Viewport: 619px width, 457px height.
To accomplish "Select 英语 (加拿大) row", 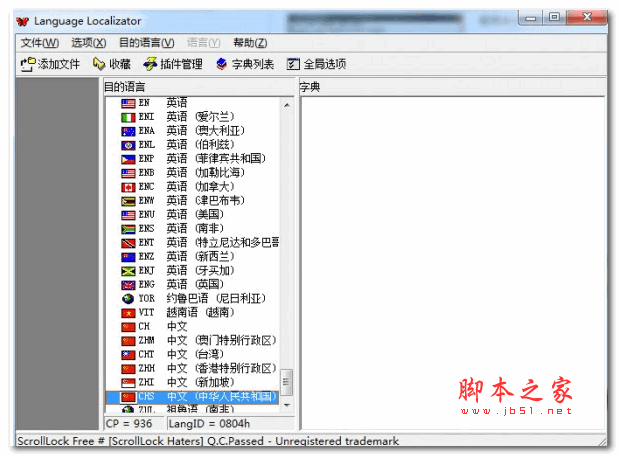I will 193,187.
